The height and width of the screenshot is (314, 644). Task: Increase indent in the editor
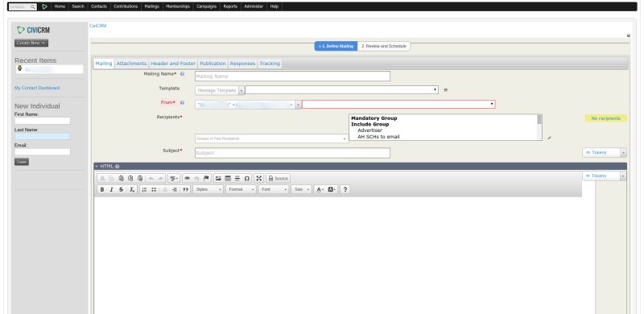point(175,189)
